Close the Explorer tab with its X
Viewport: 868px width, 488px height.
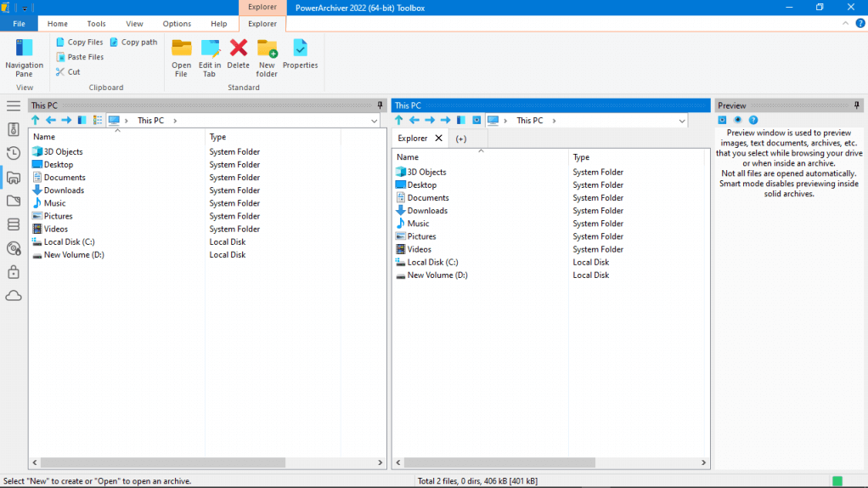(438, 138)
